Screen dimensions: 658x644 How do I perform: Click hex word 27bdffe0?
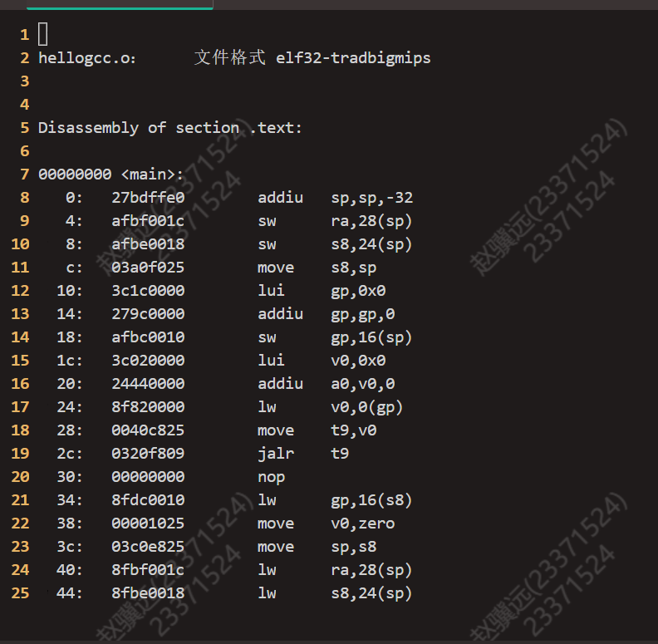(148, 197)
